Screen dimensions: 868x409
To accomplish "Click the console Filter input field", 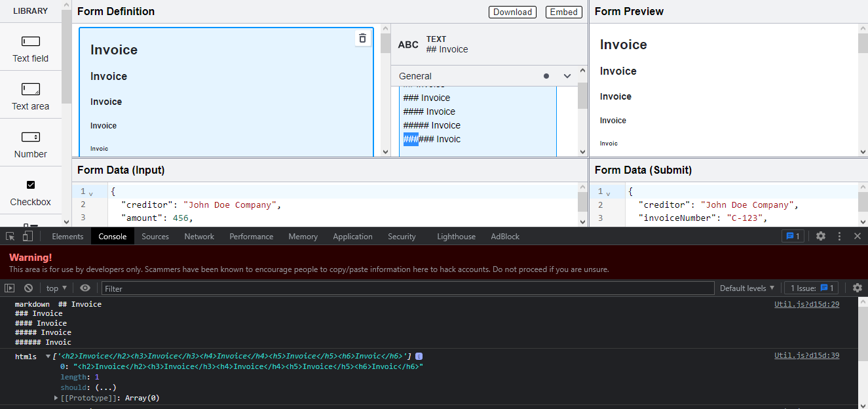I will click(262, 288).
